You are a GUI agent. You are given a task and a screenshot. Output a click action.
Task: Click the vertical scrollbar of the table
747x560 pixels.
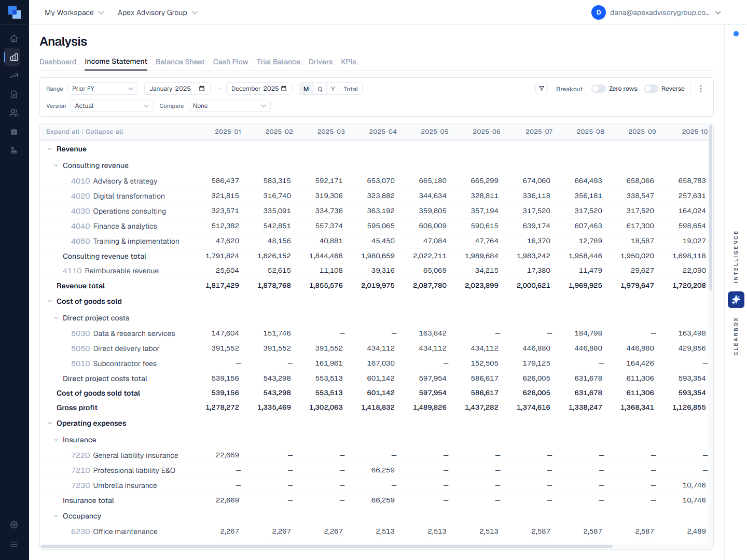[711, 207]
